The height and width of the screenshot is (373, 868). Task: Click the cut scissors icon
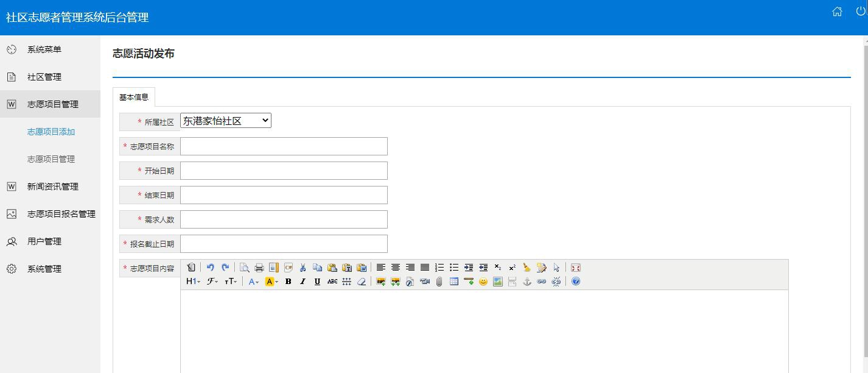(x=303, y=268)
